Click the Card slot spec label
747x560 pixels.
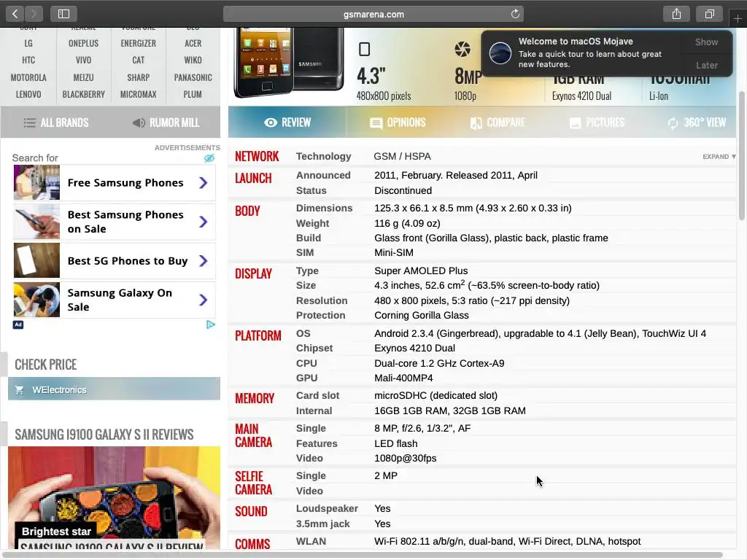(318, 396)
